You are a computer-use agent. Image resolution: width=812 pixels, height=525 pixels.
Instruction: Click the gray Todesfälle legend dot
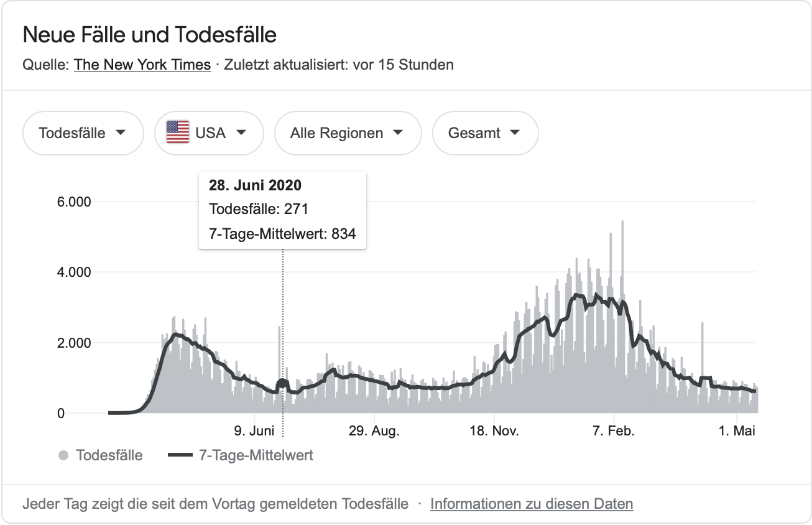click(x=63, y=456)
